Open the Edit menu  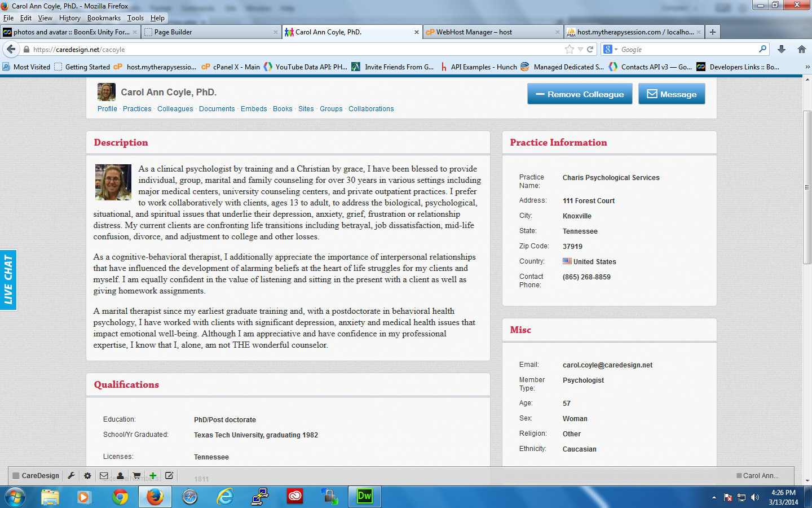tap(26, 18)
